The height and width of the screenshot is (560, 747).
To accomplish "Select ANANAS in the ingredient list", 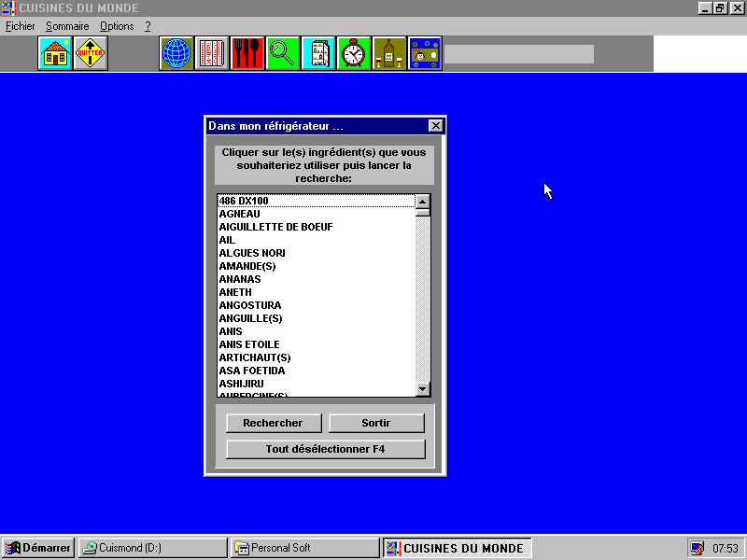I will tap(240, 279).
